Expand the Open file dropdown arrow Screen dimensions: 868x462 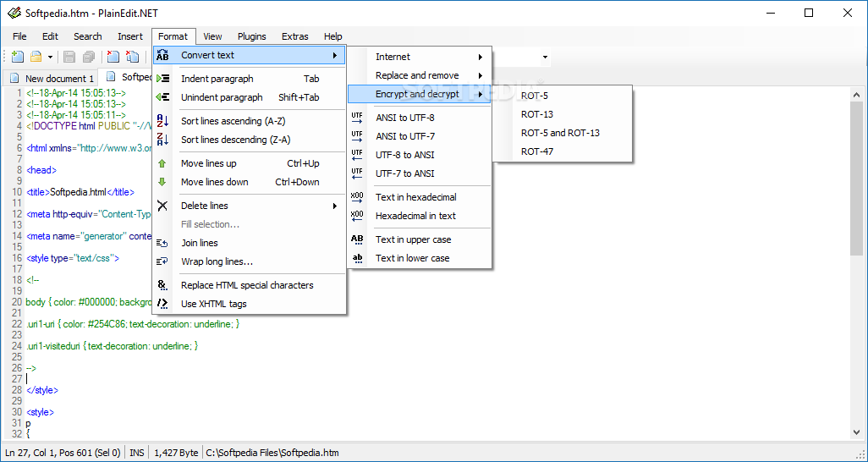[x=50, y=57]
